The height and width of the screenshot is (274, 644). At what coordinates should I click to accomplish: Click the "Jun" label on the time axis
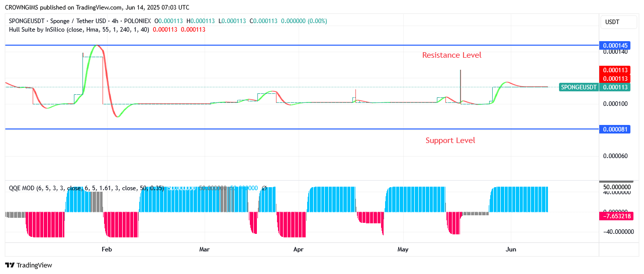click(x=511, y=249)
